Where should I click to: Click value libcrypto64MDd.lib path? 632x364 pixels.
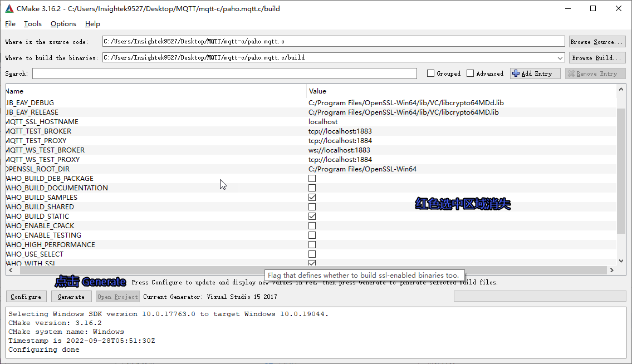[x=406, y=103]
